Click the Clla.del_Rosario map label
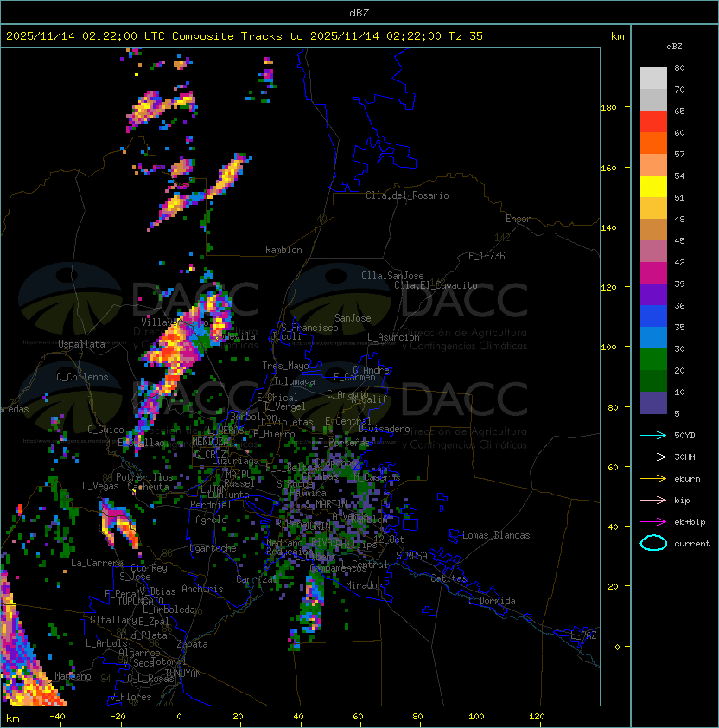The height and width of the screenshot is (728, 719). click(x=407, y=195)
